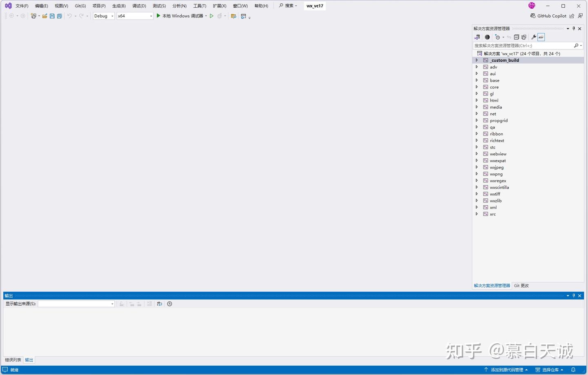Select the Collapse All icon in Solution Explorer
Image resolution: width=588 pixels, height=375 pixels.
coord(517,37)
